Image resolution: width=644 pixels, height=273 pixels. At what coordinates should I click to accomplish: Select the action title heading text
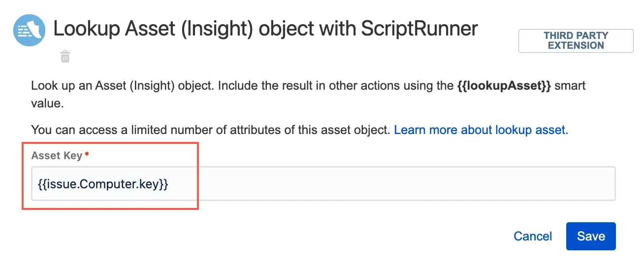pos(265,29)
